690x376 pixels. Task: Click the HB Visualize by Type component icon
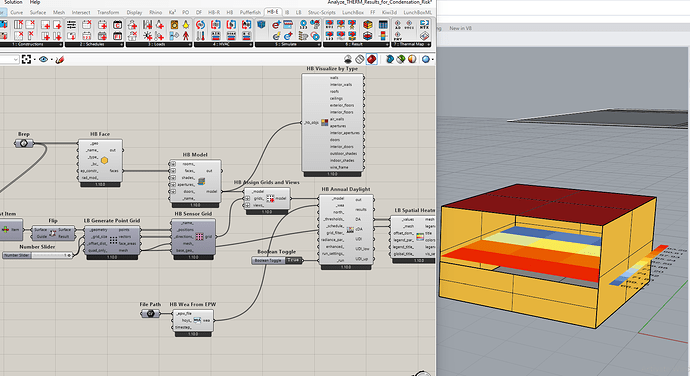coord(324,122)
